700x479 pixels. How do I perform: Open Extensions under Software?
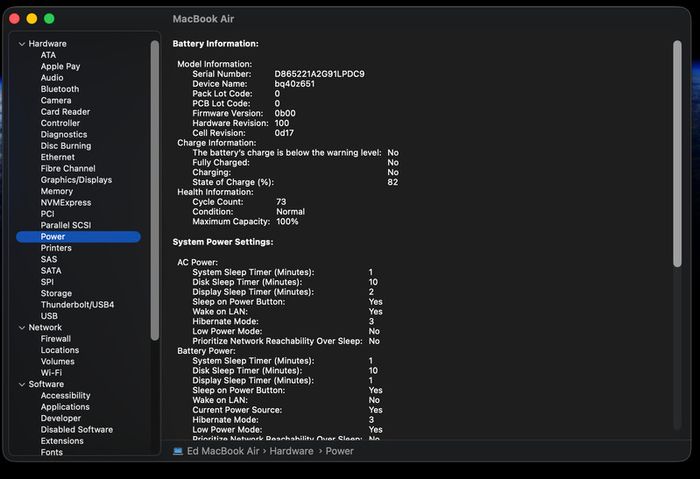point(62,441)
